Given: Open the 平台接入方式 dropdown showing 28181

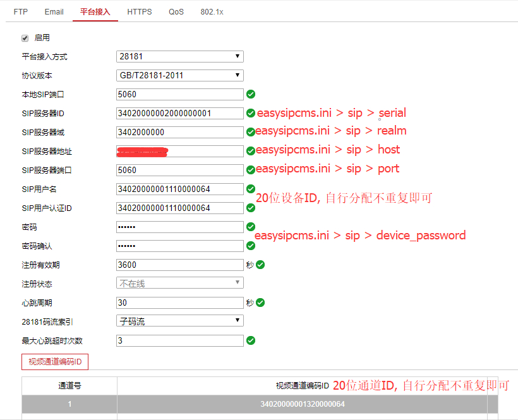Looking at the screenshot, I should tap(179, 56).
